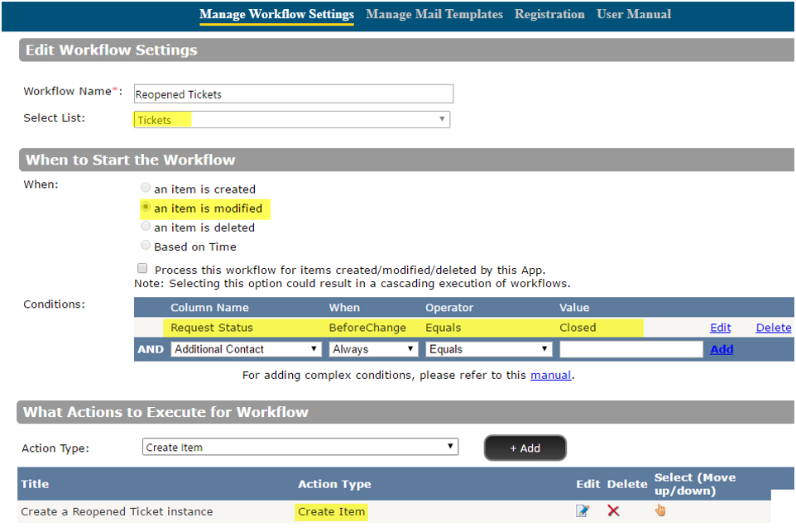Open the Additional Contact column dropdown

(x=243, y=348)
